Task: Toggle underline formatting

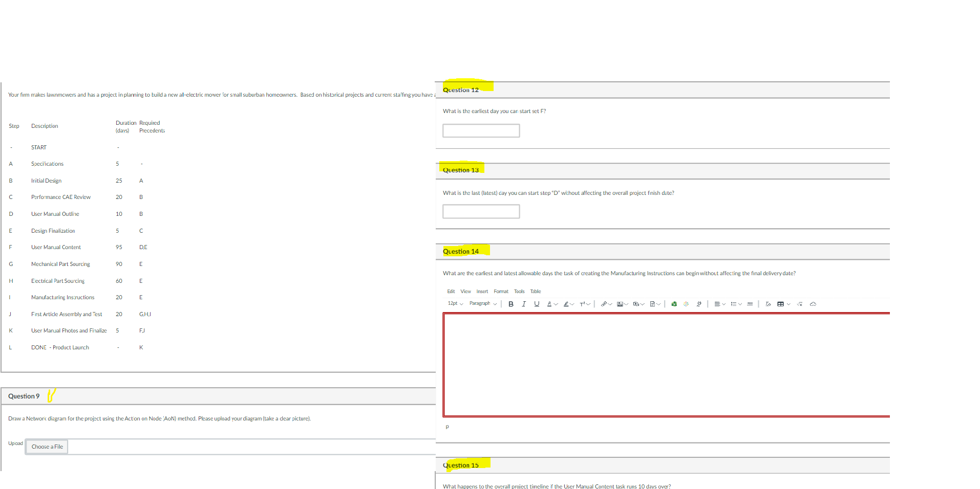Action: pyautogui.click(x=537, y=304)
